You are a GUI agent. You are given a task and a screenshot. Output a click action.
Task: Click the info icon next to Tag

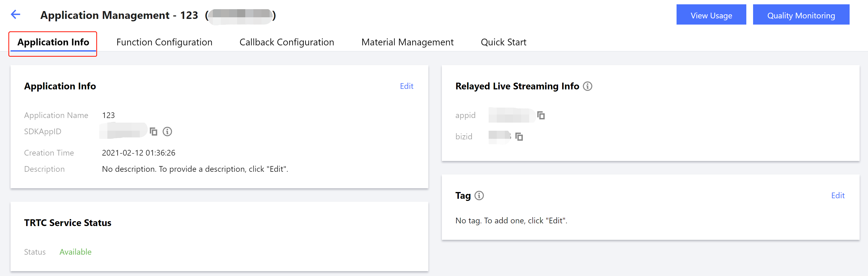(x=479, y=196)
